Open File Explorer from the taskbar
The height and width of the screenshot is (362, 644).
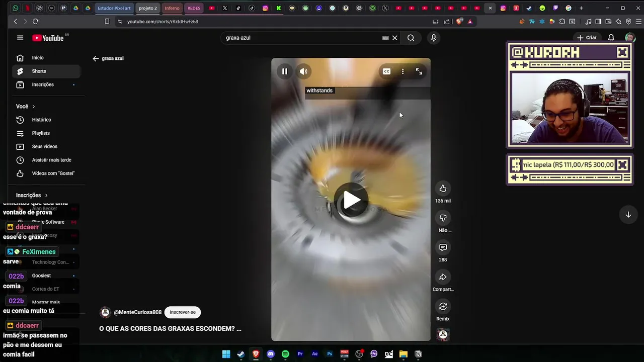[404, 354]
